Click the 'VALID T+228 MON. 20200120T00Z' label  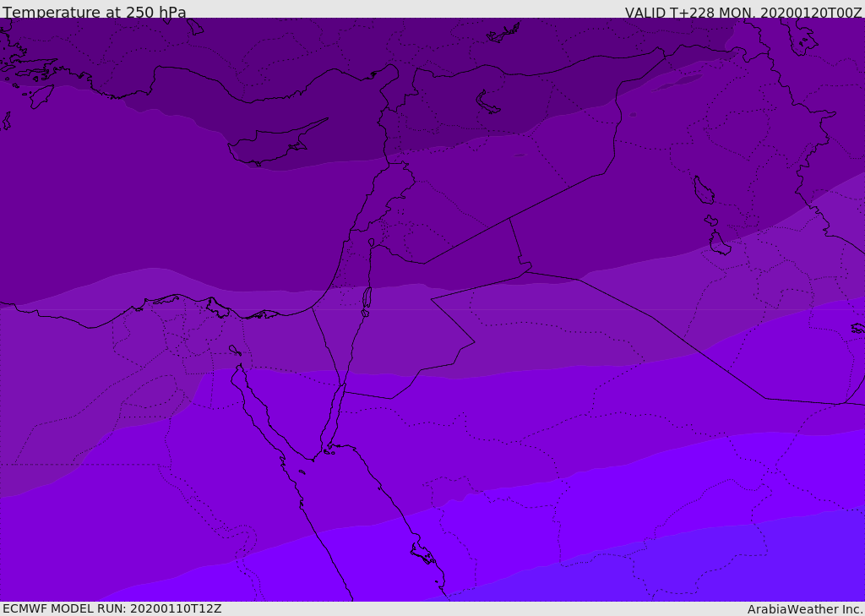[743, 12]
